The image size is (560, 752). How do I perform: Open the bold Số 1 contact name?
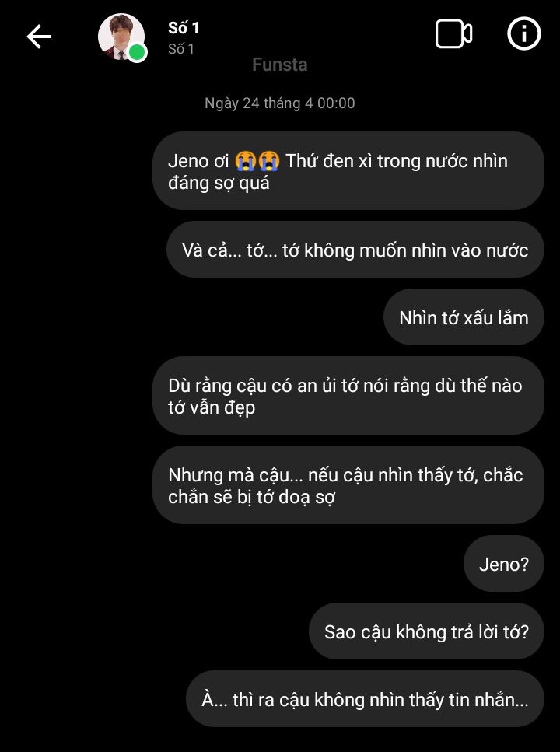pos(184,28)
